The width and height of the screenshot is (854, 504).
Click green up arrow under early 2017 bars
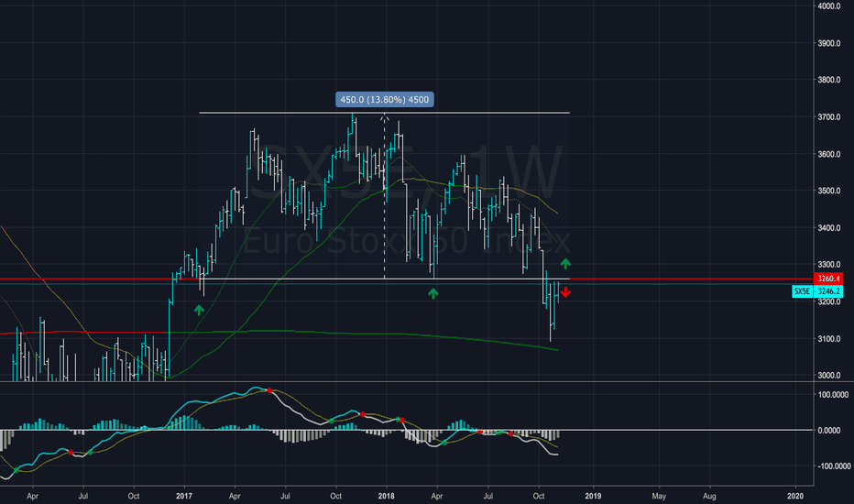click(199, 310)
